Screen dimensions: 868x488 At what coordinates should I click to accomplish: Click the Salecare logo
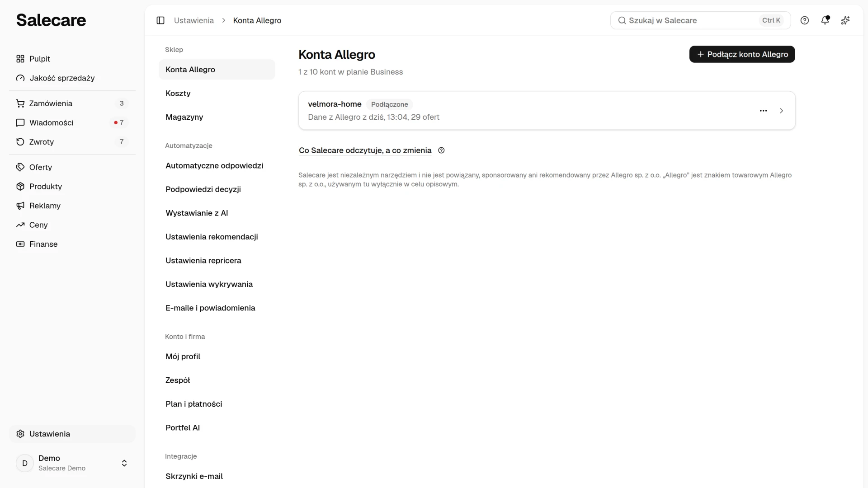coord(51,20)
